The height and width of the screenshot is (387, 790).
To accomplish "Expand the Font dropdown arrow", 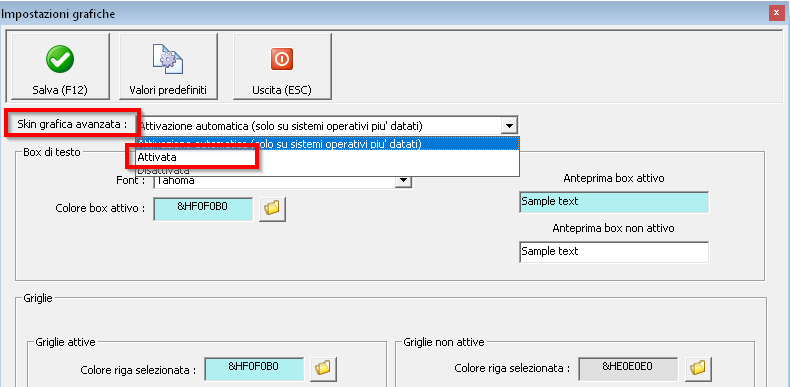I will pos(403,180).
